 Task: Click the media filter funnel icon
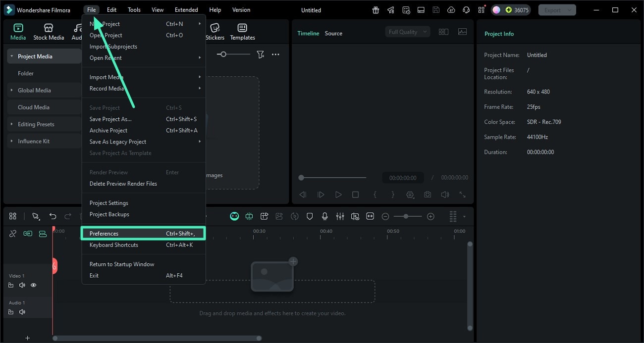click(260, 54)
